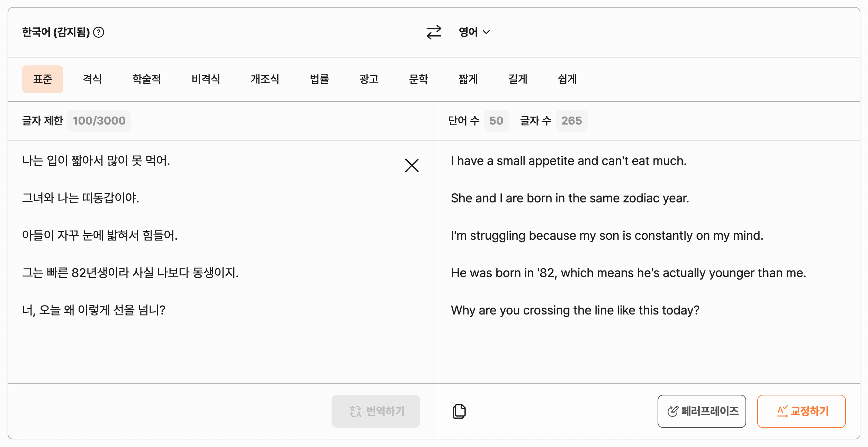The image size is (868, 447).
Task: Switch to the 학술적 style tab
Action: (146, 79)
